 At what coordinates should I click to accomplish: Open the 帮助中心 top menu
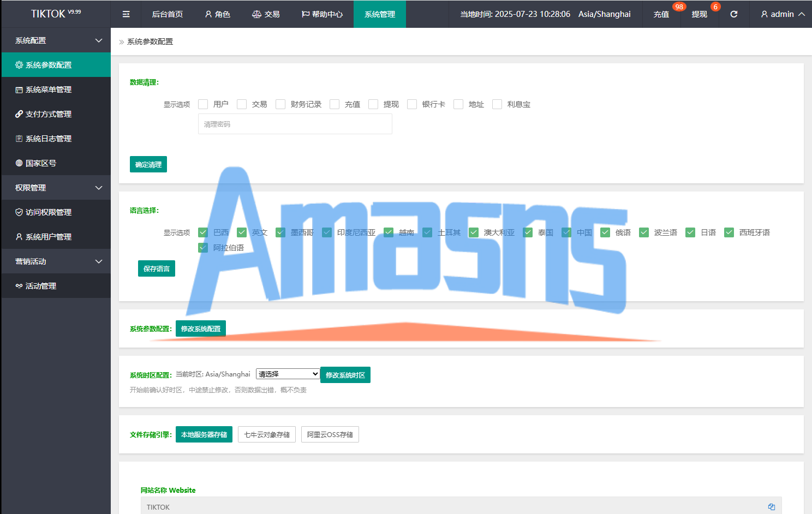click(x=322, y=14)
